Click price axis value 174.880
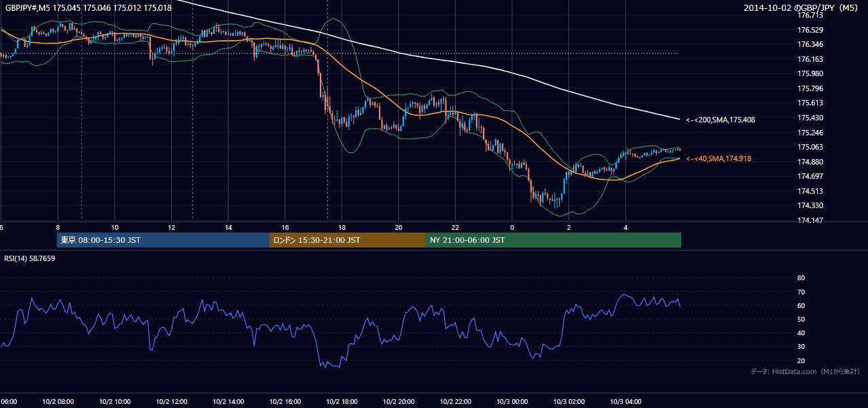Screen dimensions: 868x408 (810, 162)
